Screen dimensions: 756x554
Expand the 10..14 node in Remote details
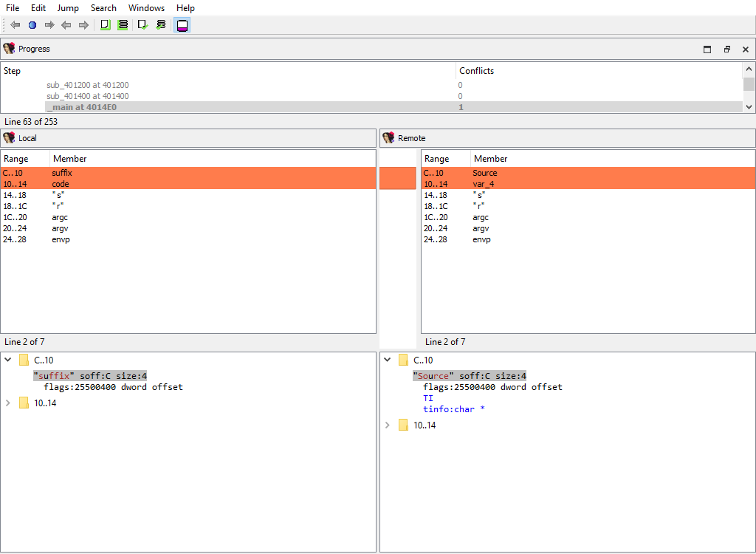pos(388,425)
